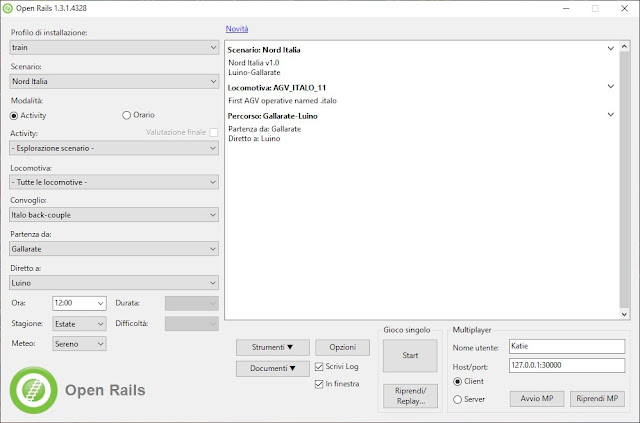Click the Riprendi MP button

[597, 399]
